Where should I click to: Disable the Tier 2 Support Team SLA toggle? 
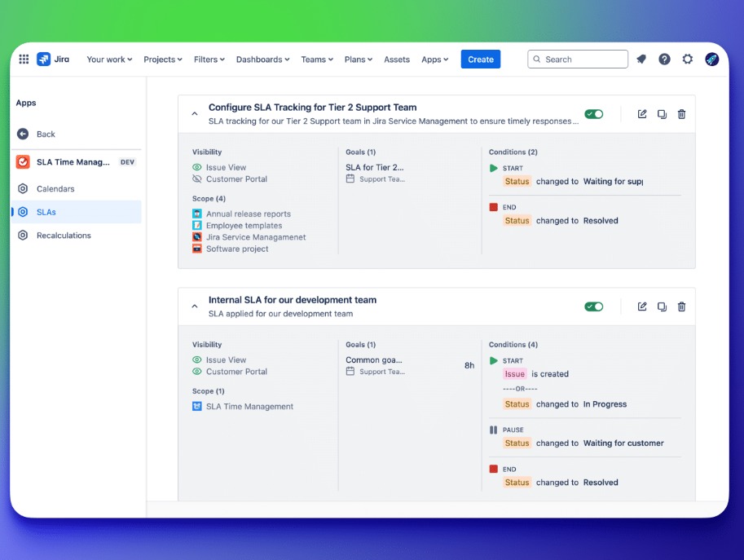click(x=593, y=114)
